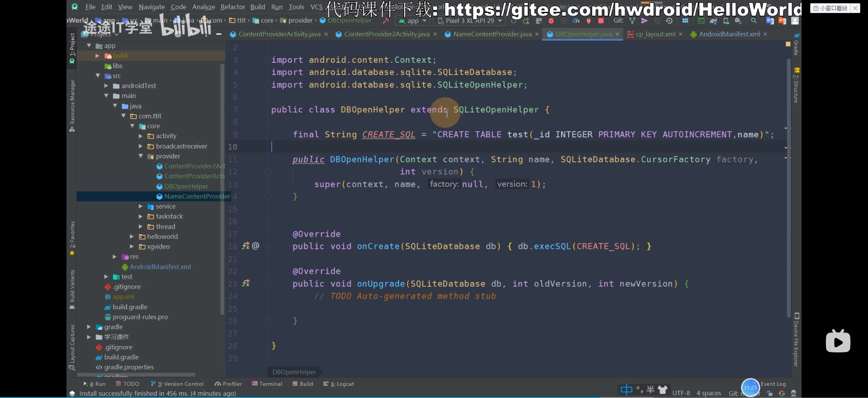Open the Version Control tool window

click(177, 384)
